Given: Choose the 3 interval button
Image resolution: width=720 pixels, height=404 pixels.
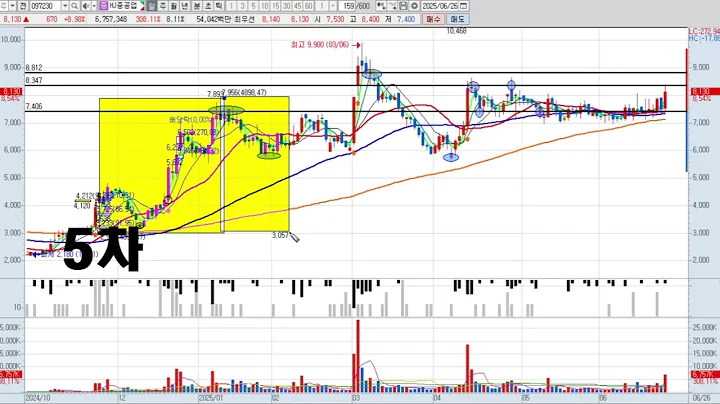Looking at the screenshot, I should coord(242,6).
